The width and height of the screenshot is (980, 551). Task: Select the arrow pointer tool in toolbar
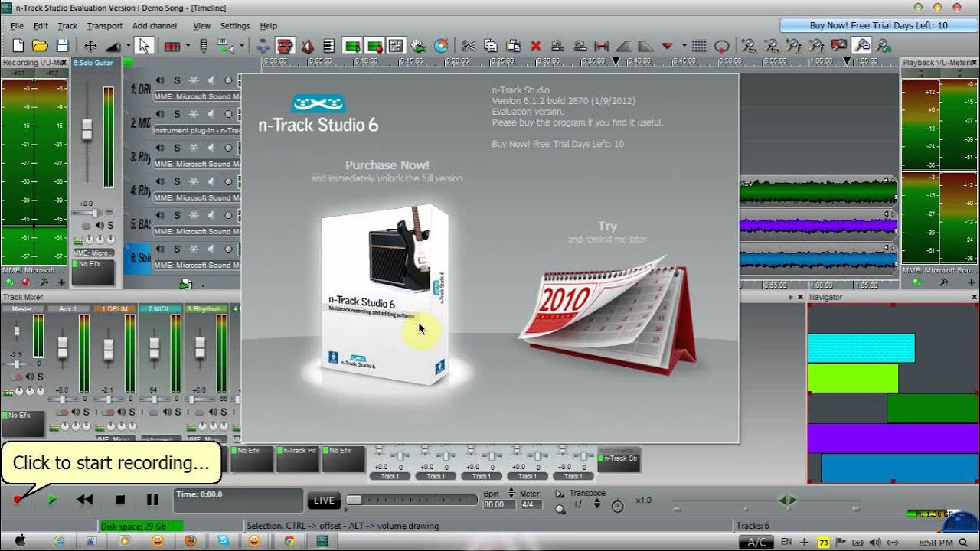point(145,46)
